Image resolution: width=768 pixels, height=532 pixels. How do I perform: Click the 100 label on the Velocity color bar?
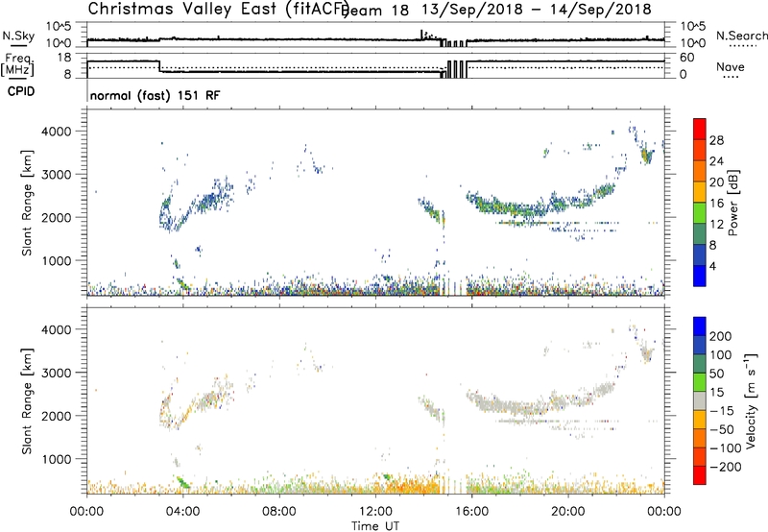(721, 354)
